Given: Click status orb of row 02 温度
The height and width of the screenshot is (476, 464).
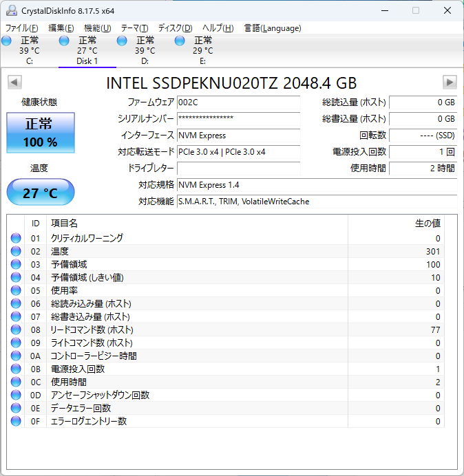Looking at the screenshot, I should point(16,251).
